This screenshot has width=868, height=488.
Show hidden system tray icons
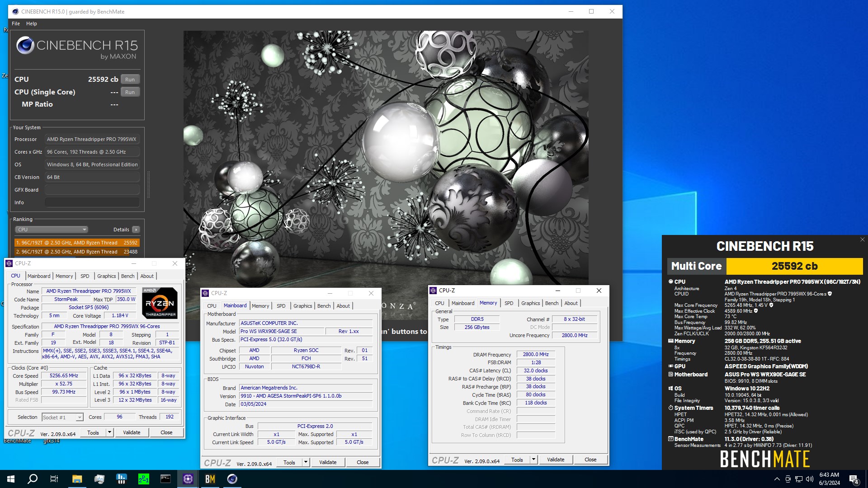pyautogui.click(x=777, y=479)
